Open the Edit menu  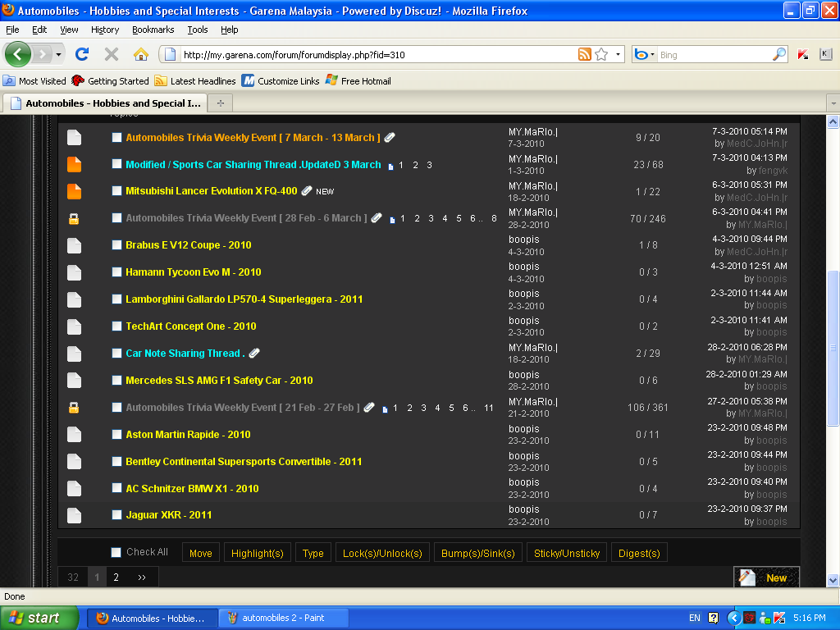tap(39, 30)
